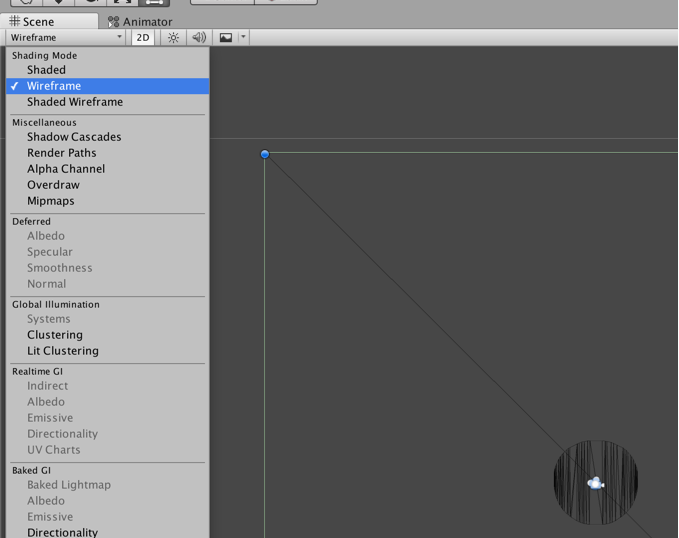This screenshot has height=538, width=679.
Task: Click Directionality under Realtime GI
Action: [x=108, y=434]
